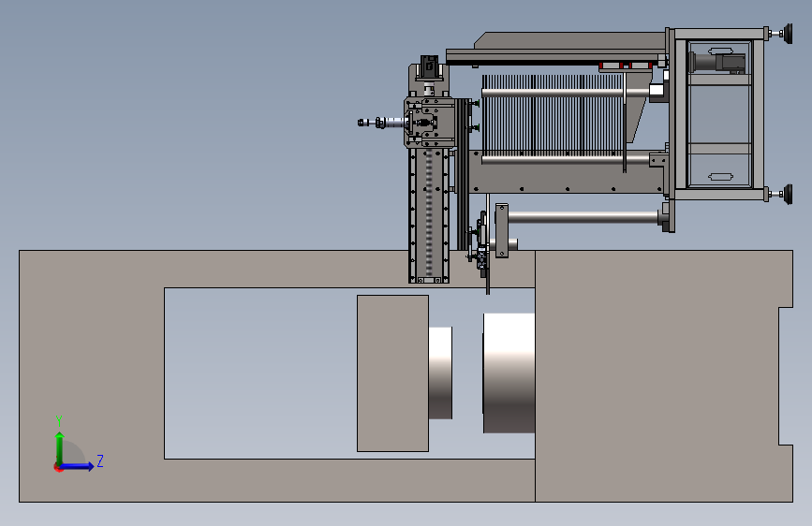This screenshot has height=526, width=812.
Task: Select the large white cylinder on the right platen
Action: (x=509, y=373)
